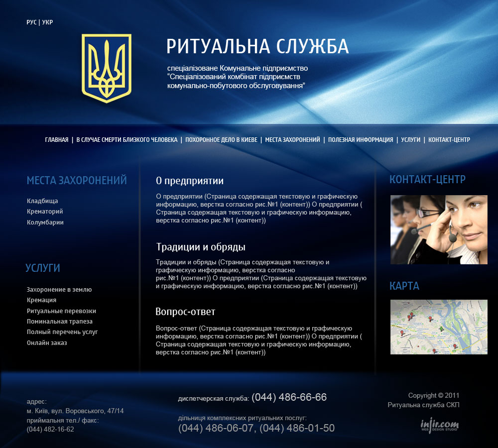Screen dimensions: 498x448
Task: Open the Онлайн заказ link
Action: 47,342
